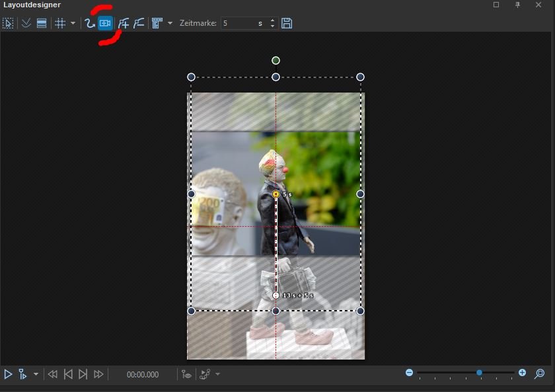Select the motion path tool
The height and width of the screenshot is (392, 555).
90,23
